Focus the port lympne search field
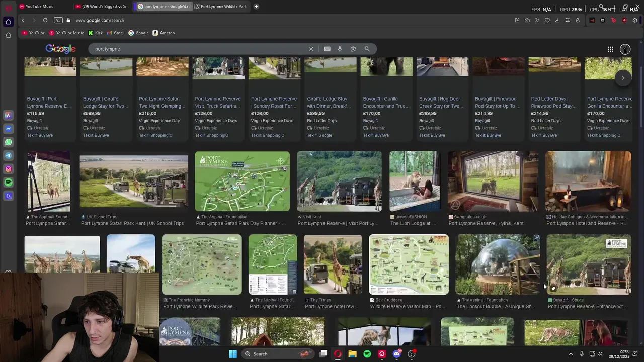The height and width of the screenshot is (362, 644). [201, 49]
